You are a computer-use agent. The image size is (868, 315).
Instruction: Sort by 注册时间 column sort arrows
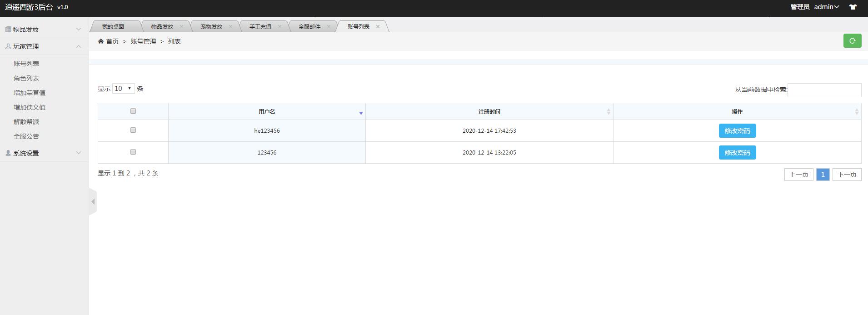(x=609, y=112)
